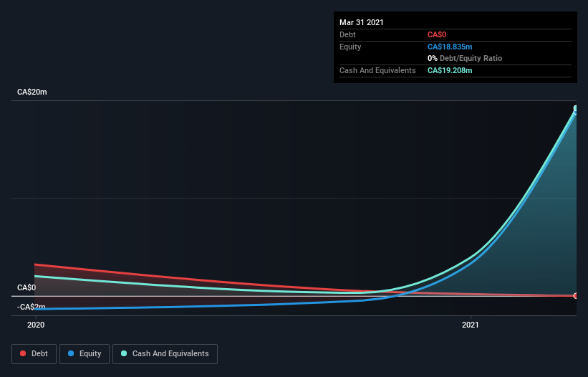Screen dimensions: 588x377
Task: Click the red Debt legend dot
Action: pyautogui.click(x=23, y=353)
